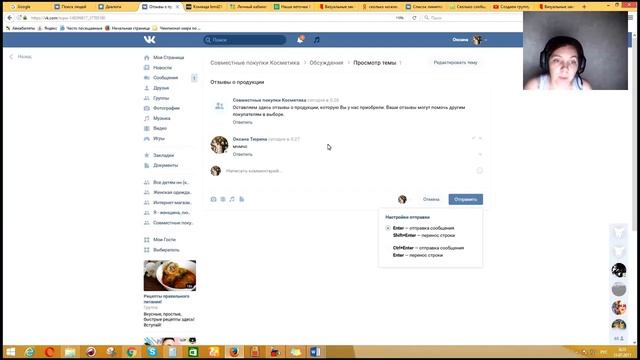Screen dimensions: 640x360
Task: Edit Оксана Тюрина's comment with pencil icon
Action: click(x=473, y=138)
